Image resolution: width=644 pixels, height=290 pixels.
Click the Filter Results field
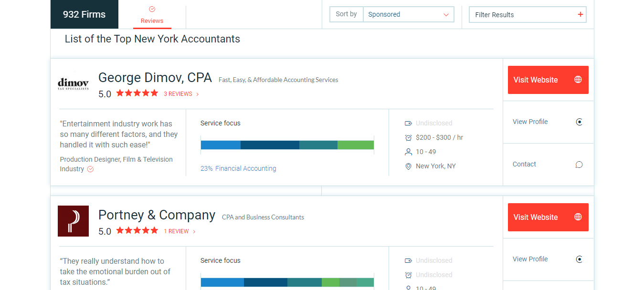pyautogui.click(x=528, y=14)
